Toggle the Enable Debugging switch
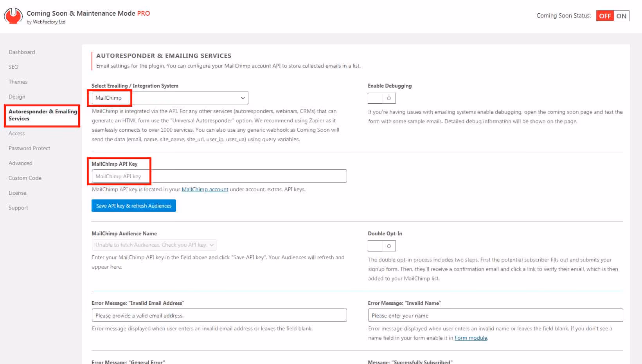This screenshot has height=364, width=642. click(382, 98)
